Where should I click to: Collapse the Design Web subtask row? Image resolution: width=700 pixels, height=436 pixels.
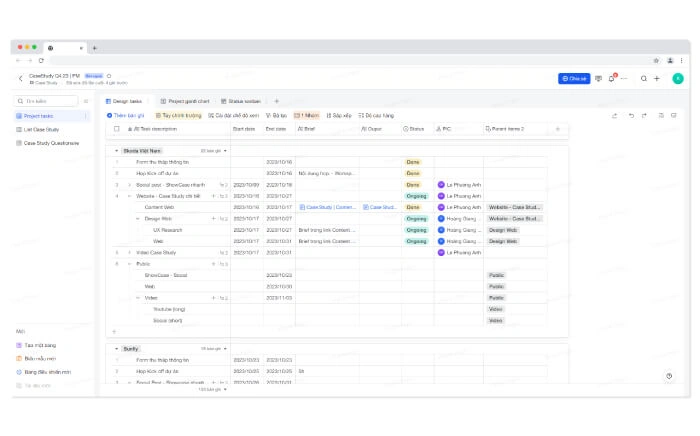[x=139, y=218]
